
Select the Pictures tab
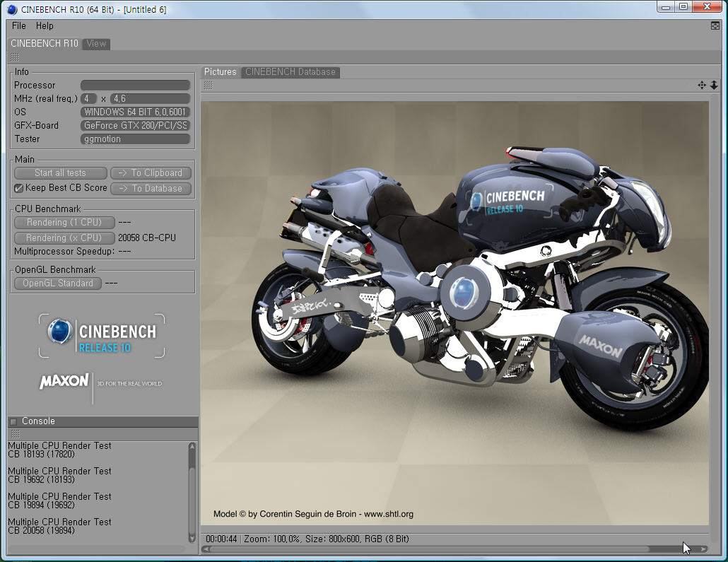220,72
